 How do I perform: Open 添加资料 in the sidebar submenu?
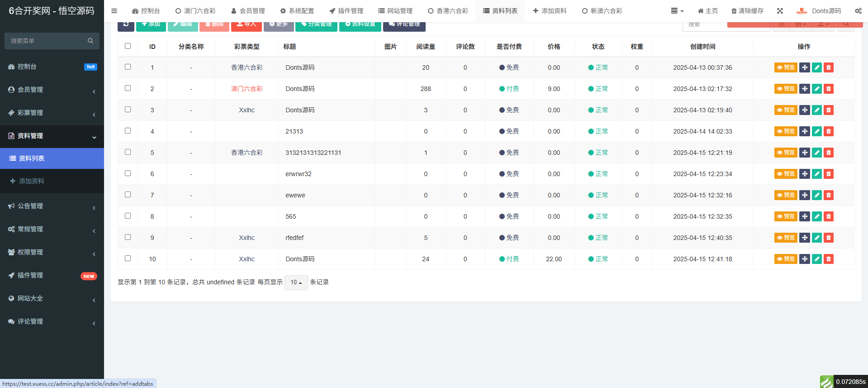[x=32, y=181]
